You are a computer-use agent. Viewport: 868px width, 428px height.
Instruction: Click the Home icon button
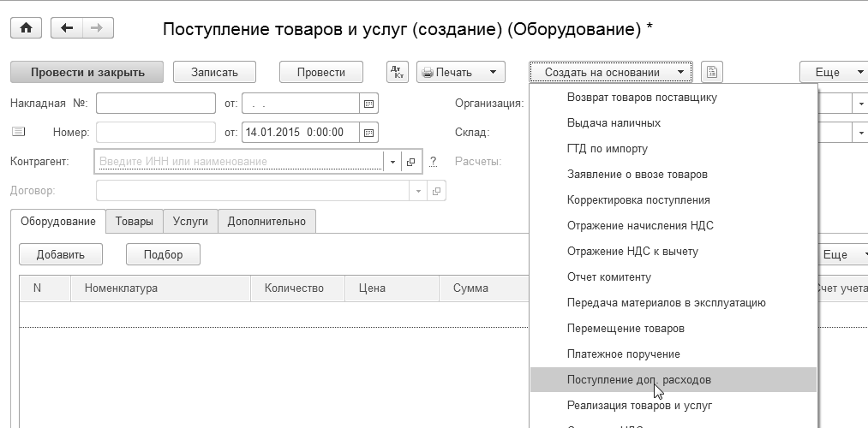25,28
